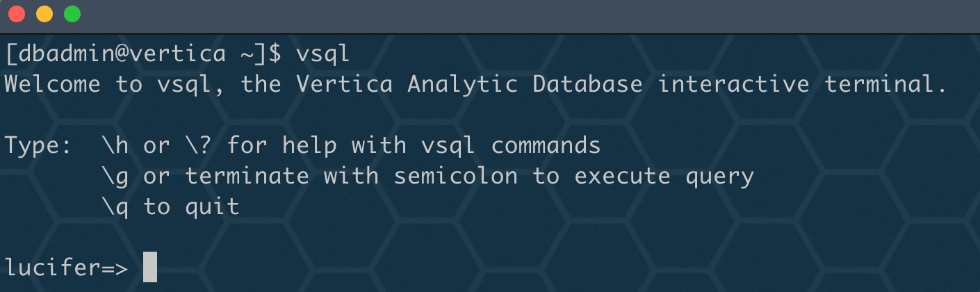Image resolution: width=980 pixels, height=292 pixels.
Task: Click the word query in help text
Action: tap(720, 177)
